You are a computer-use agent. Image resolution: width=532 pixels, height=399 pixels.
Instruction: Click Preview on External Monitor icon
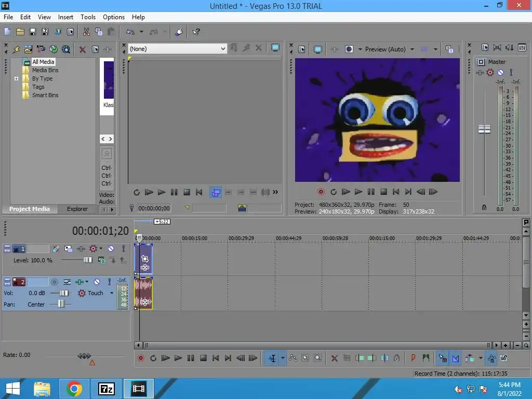click(x=317, y=49)
